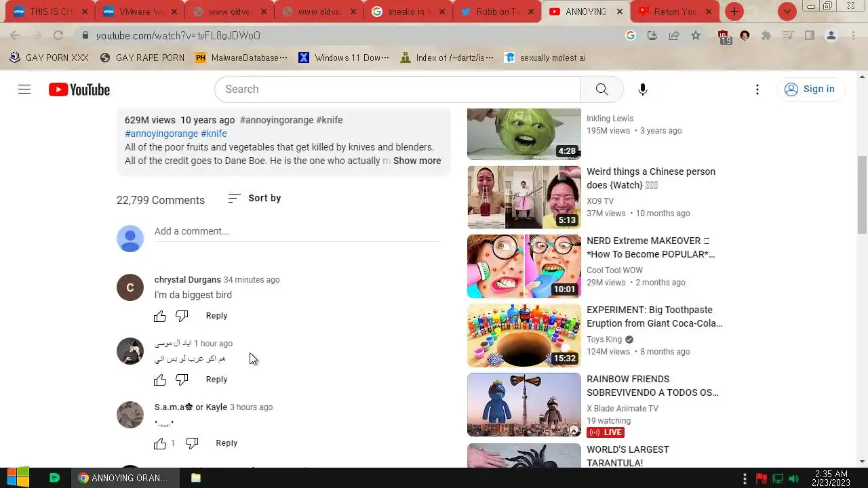The width and height of the screenshot is (868, 488).
Task: Click taskbar clock showing 2:35 AM
Action: [x=831, y=478]
